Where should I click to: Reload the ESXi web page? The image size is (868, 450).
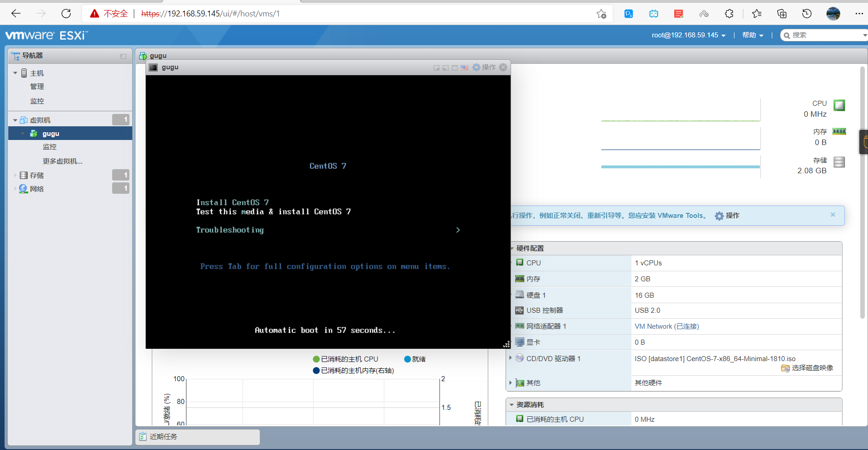point(66,14)
